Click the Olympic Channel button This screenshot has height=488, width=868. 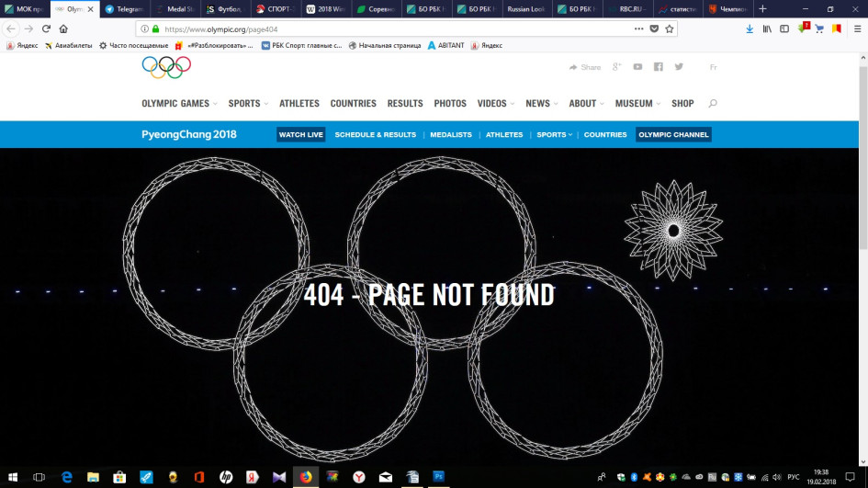(673, 134)
